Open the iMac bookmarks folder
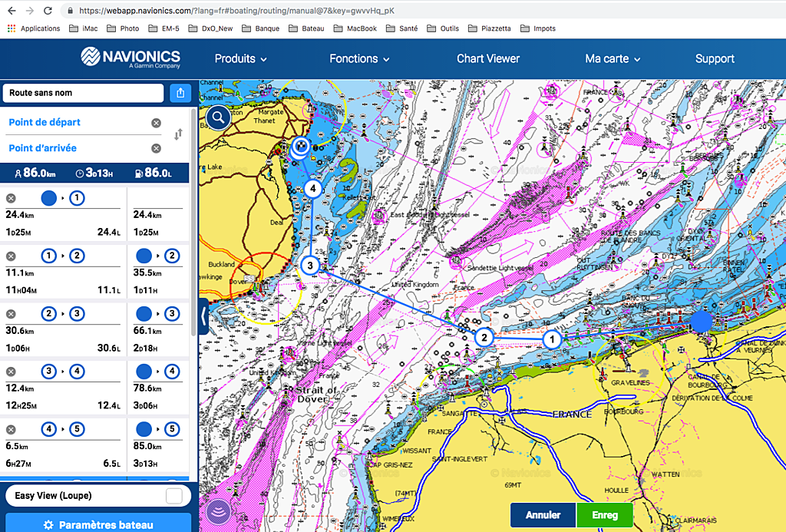This screenshot has width=786, height=532. (x=84, y=28)
